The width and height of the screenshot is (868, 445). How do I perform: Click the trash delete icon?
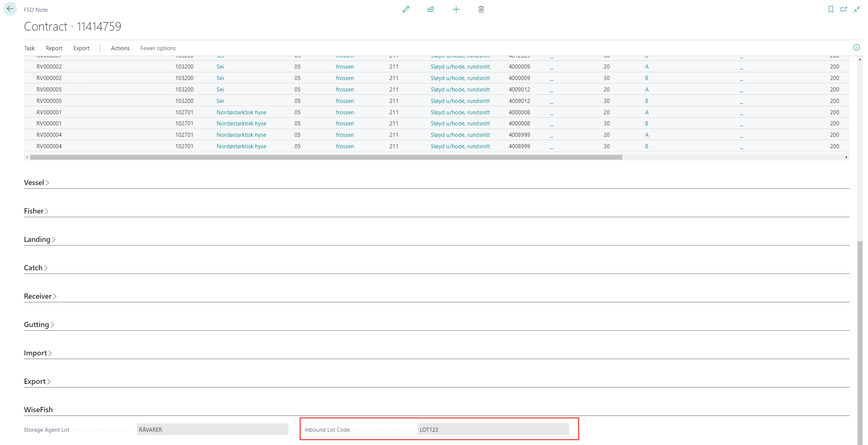point(481,9)
